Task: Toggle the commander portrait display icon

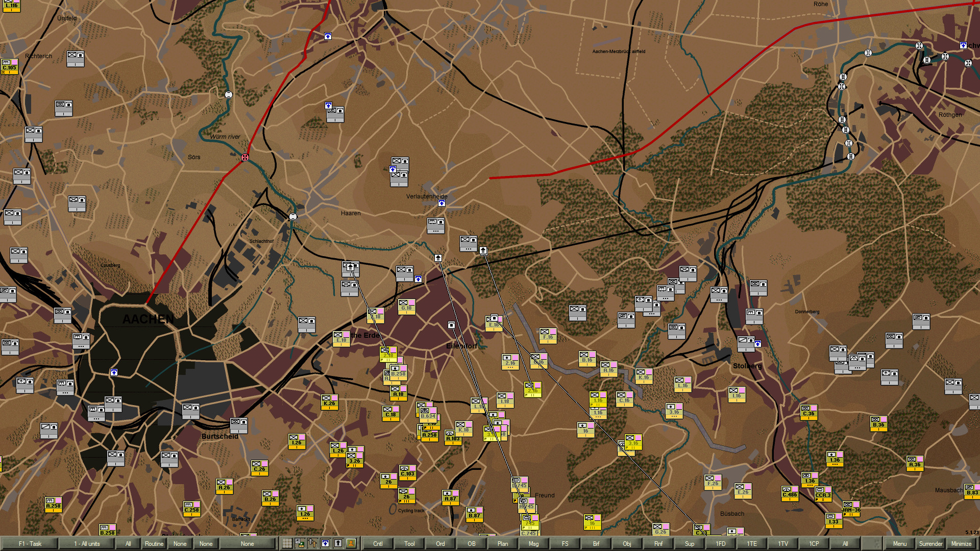Action: click(x=351, y=544)
